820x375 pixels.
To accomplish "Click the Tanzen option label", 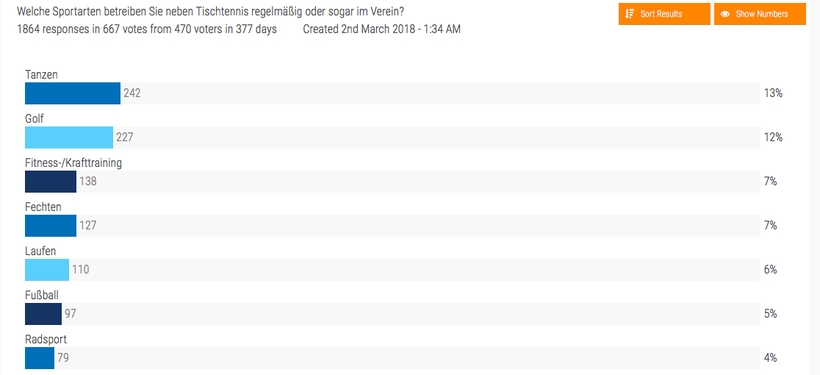I will point(41,75).
